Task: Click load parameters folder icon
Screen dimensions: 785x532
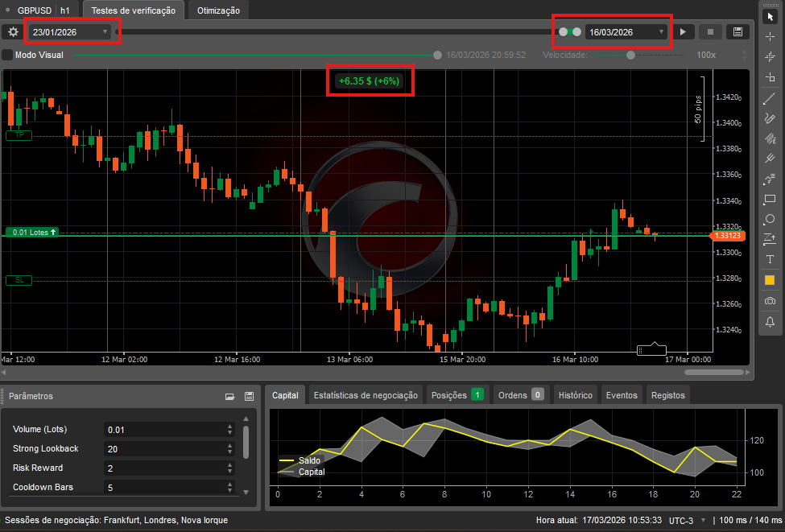Action: (x=229, y=396)
